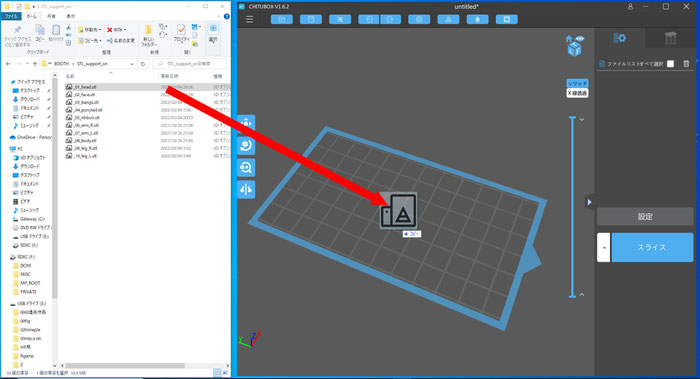700x379 pixels.
Task: Switch to the supports settings tab
Action: click(x=670, y=38)
